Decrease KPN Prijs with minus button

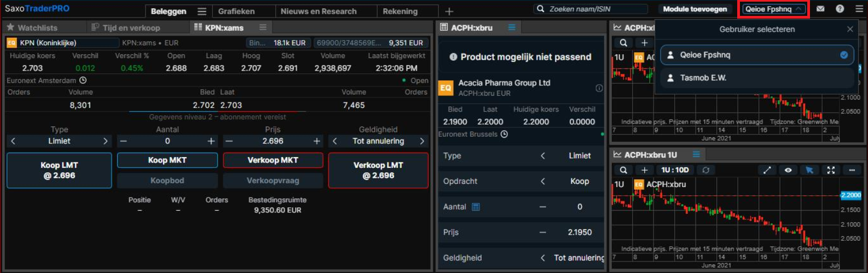pyautogui.click(x=229, y=141)
